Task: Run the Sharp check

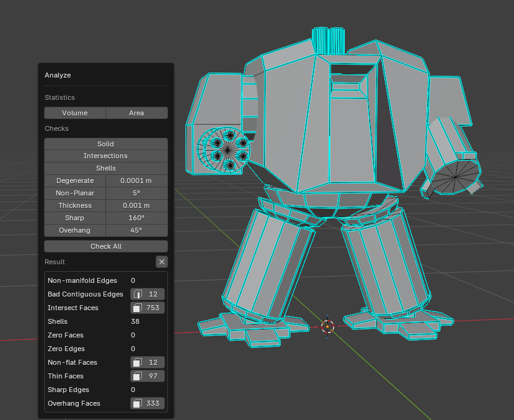Action: coord(75,218)
